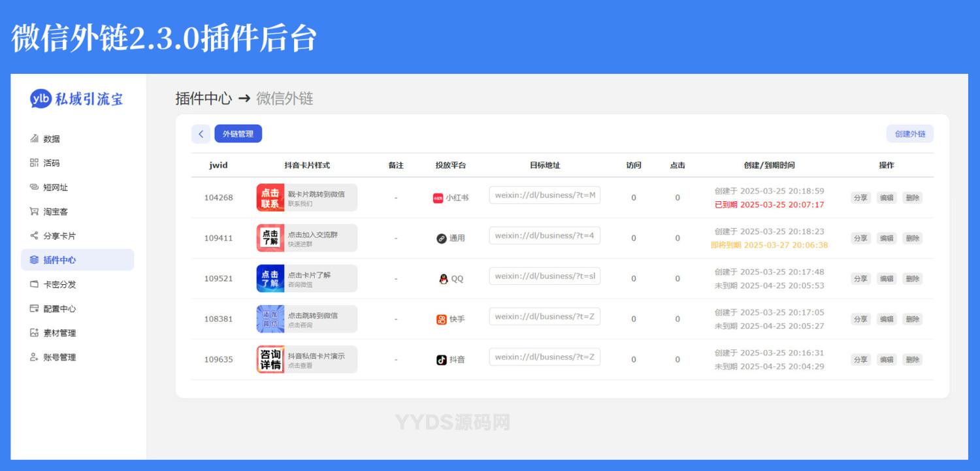Click the 分享卡片 share icon
Image resolution: width=980 pixels, height=471 pixels.
(x=34, y=236)
